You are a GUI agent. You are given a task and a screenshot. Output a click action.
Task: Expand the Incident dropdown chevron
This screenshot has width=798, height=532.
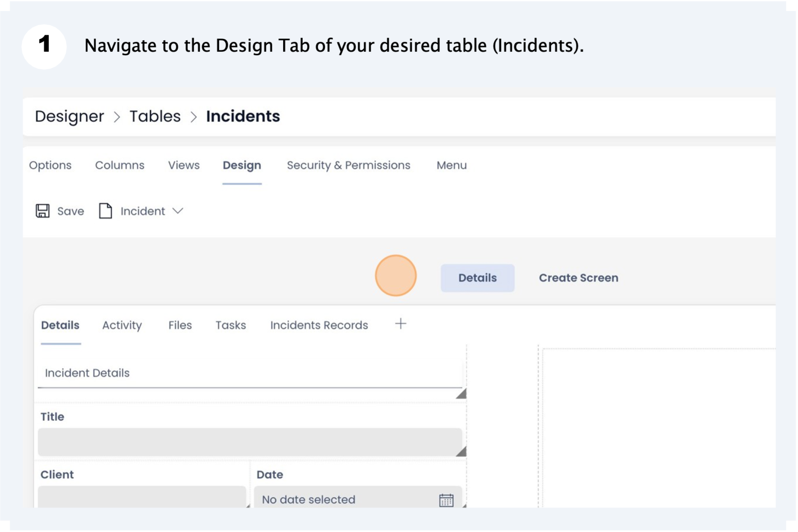(178, 211)
